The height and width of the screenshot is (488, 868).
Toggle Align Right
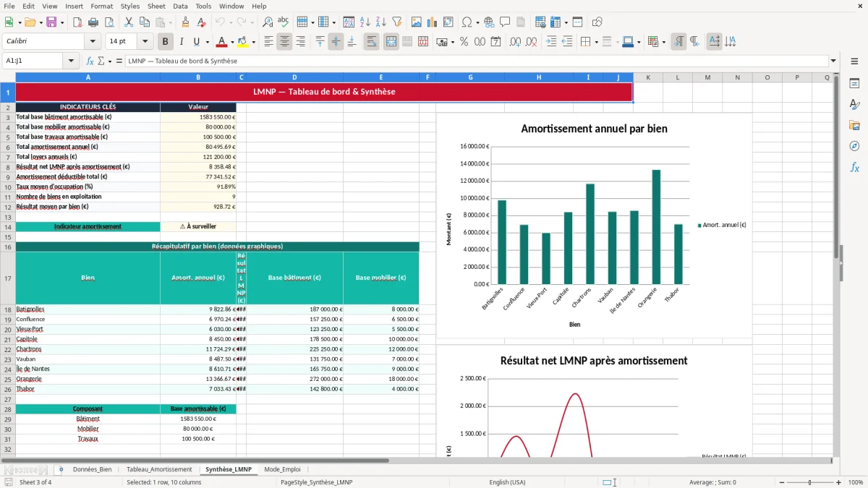point(300,42)
